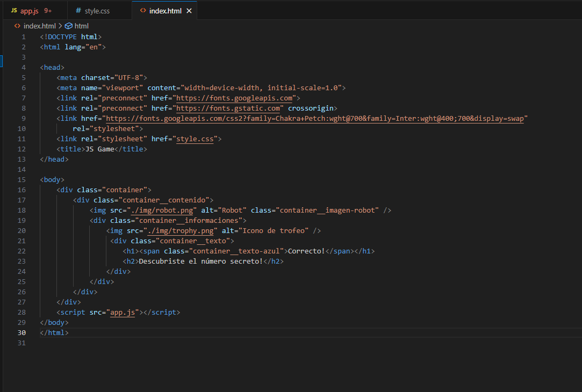The image size is (582, 392).
Task: Click the JS Game title text
Action: tap(100, 149)
